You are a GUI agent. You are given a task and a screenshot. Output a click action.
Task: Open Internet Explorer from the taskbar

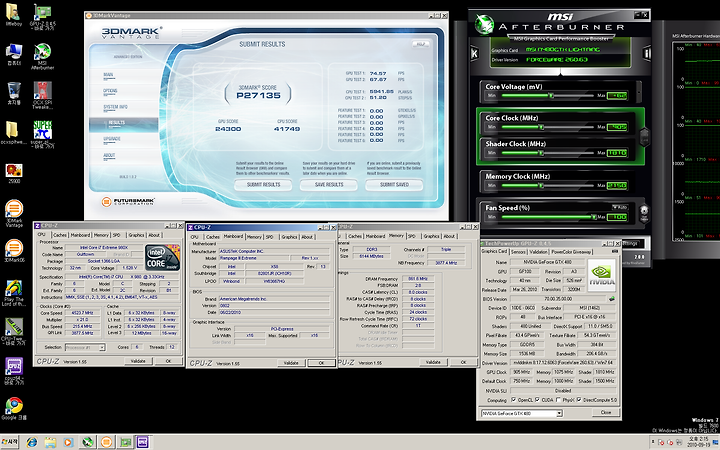tap(31, 442)
